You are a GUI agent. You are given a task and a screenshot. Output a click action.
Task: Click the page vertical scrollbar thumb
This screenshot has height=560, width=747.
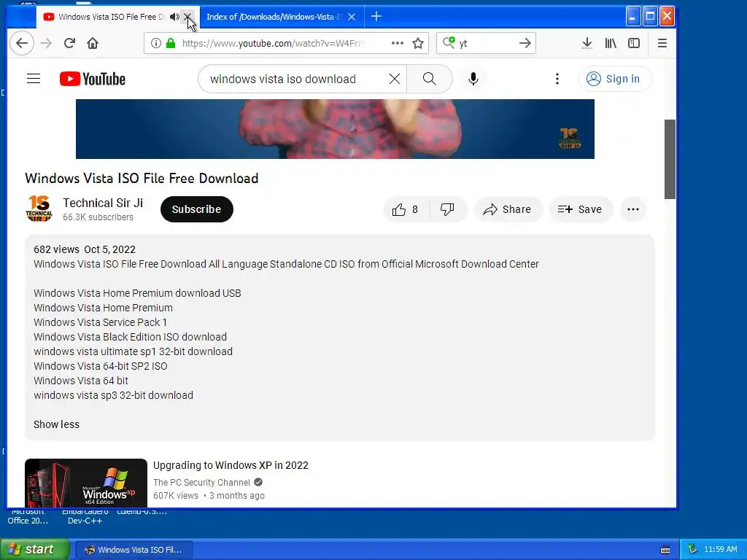tap(670, 159)
